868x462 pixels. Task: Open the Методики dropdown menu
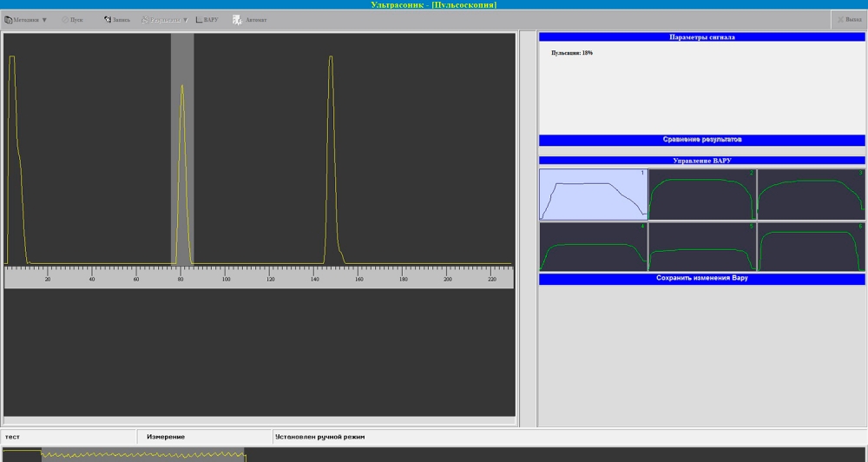(26, 19)
